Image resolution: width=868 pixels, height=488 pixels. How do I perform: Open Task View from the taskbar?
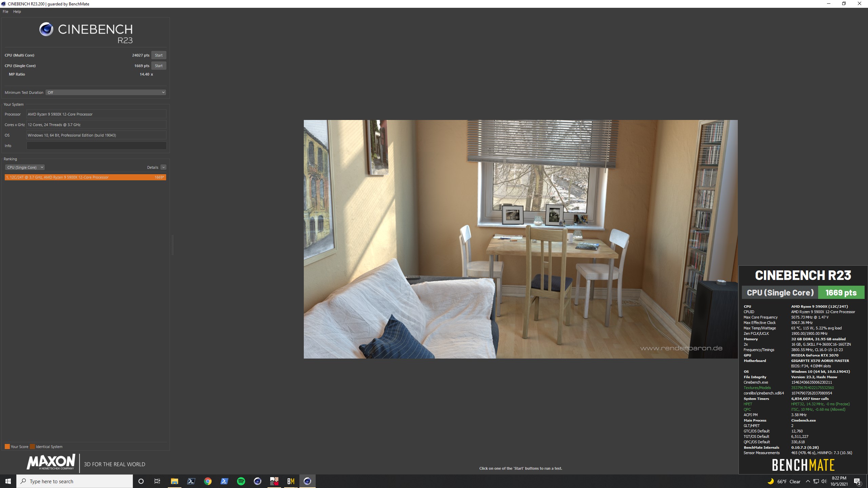pos(157,481)
